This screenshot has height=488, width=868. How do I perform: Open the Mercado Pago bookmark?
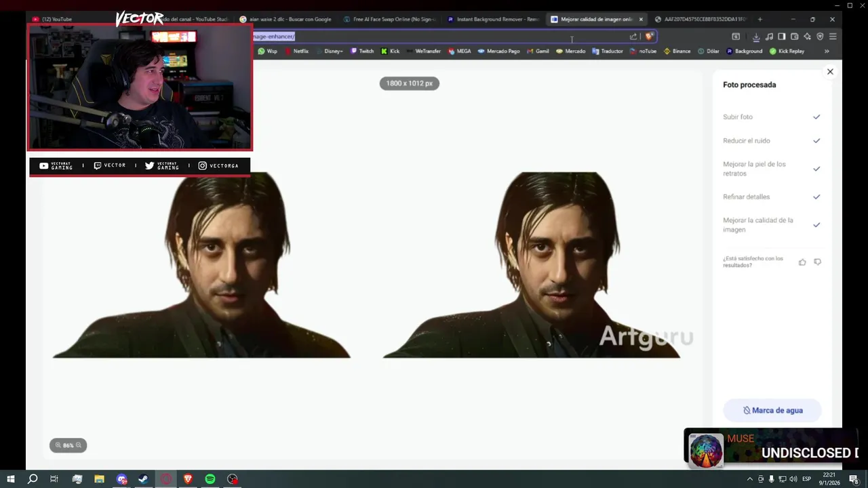coord(498,51)
